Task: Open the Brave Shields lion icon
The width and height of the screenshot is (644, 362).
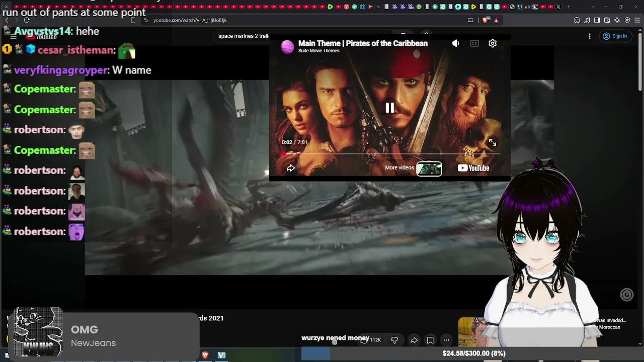Action: [485, 20]
